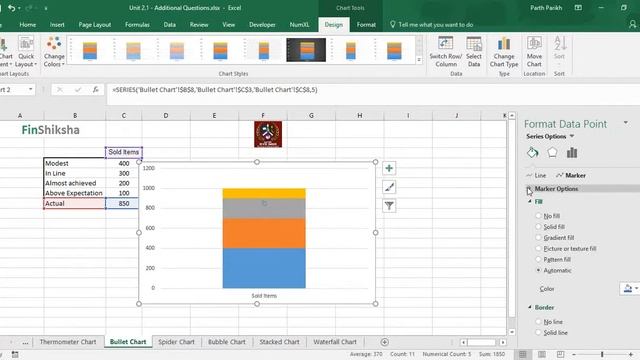Switch to Page Layout view icon
Screen dimensions: 640x360
coord(542,354)
